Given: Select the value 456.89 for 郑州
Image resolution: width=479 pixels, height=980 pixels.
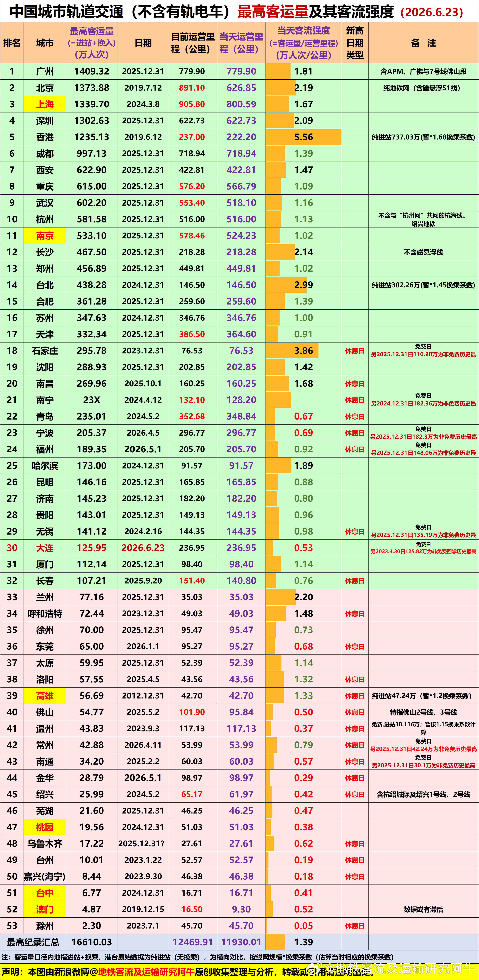Looking at the screenshot, I should [92, 269].
